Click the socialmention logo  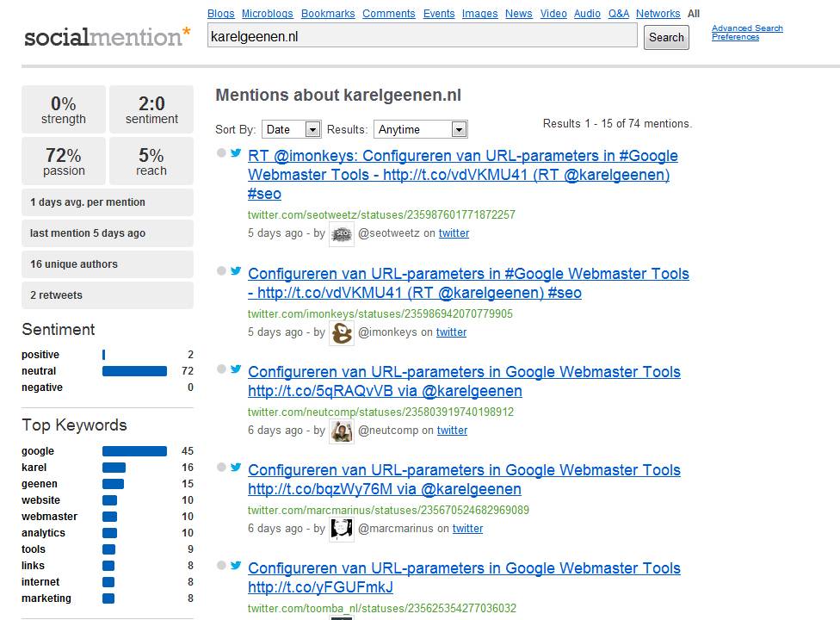point(108,37)
